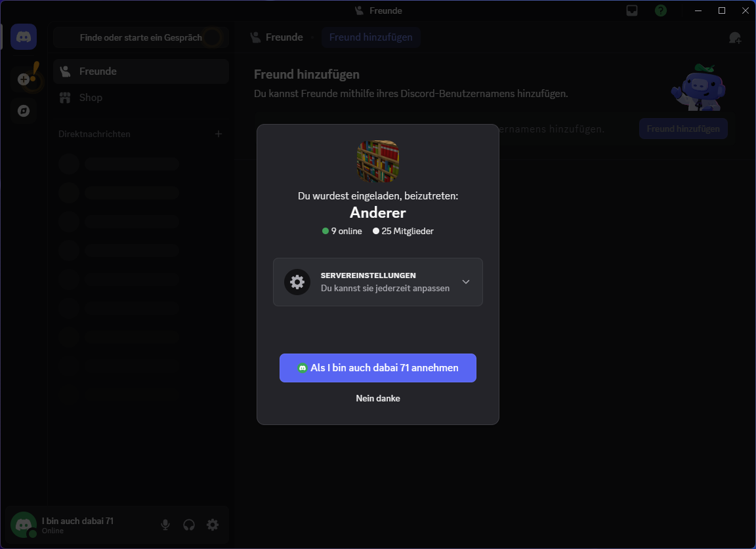This screenshot has width=756, height=549.
Task: Open the inbox icon in title bar
Action: pyautogui.click(x=632, y=10)
